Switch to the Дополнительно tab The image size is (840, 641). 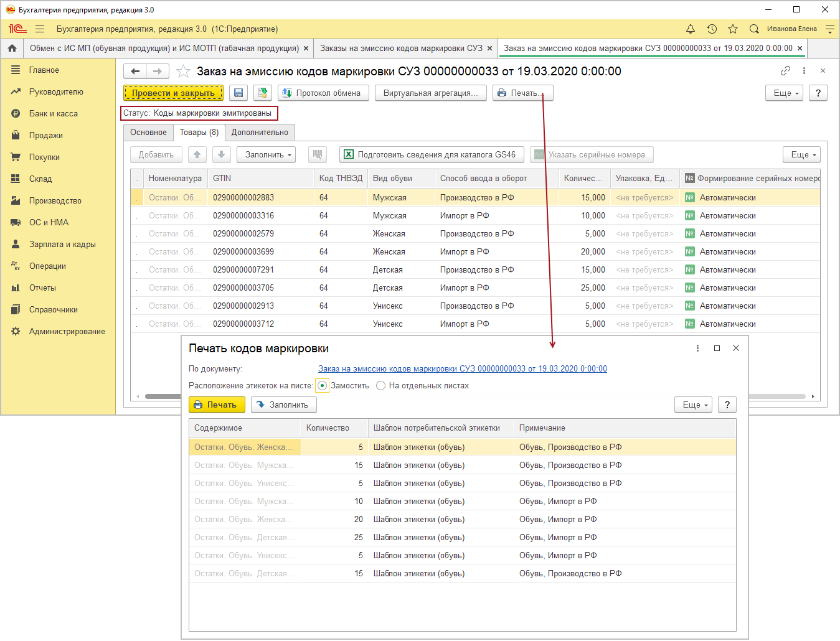click(260, 133)
